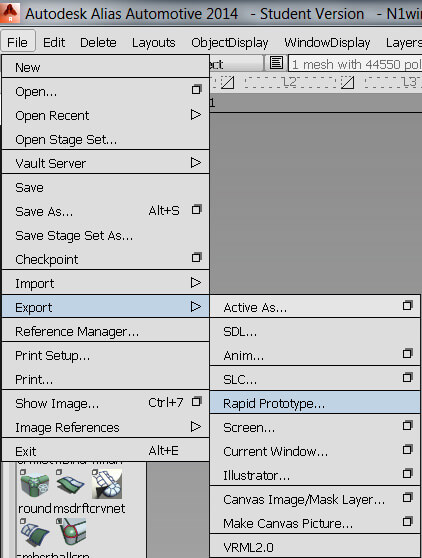Screen dimensions: 422x558
Task: Open option box for Save As
Action: [196, 210]
